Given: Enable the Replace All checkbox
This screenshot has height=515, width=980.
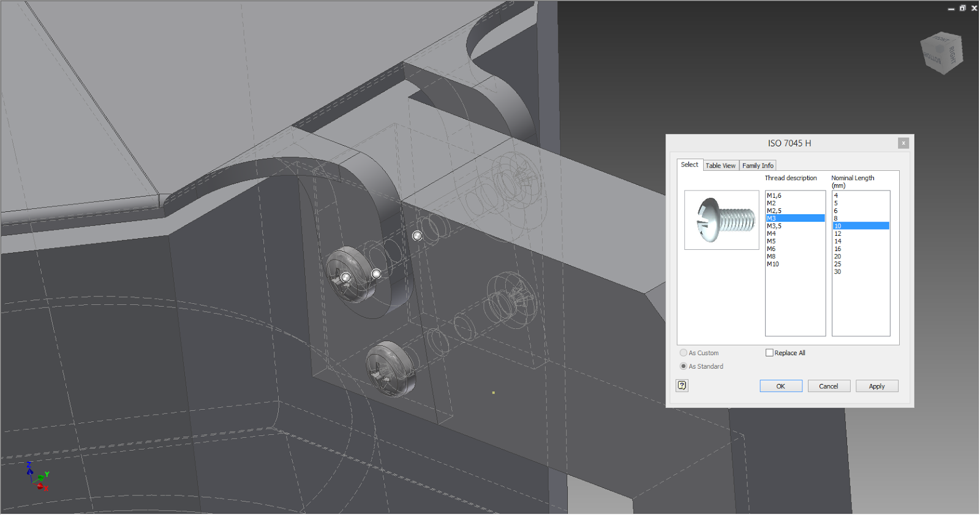Looking at the screenshot, I should point(769,353).
